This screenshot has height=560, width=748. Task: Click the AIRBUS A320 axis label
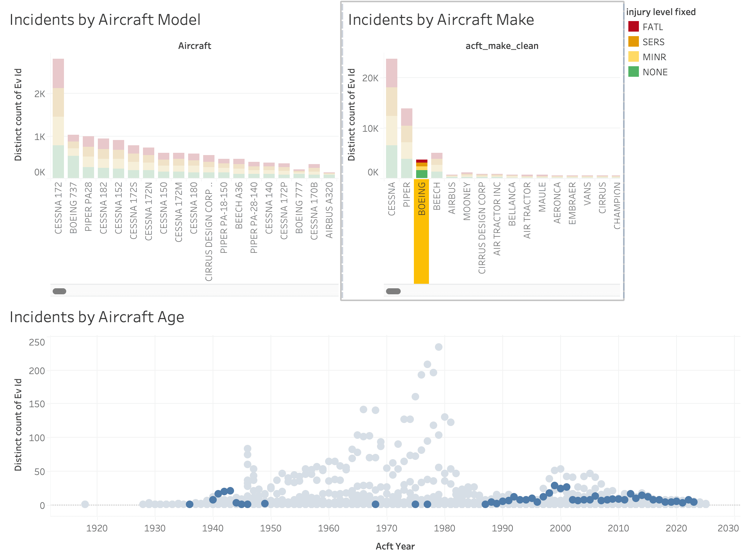point(329,210)
